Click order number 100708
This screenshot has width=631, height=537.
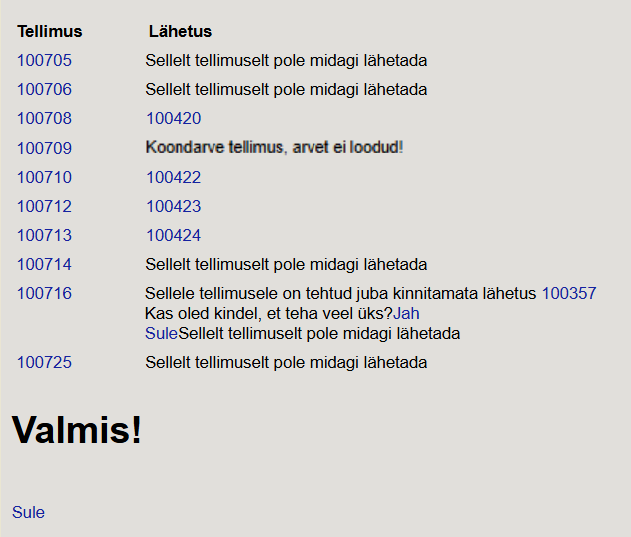tap(44, 119)
